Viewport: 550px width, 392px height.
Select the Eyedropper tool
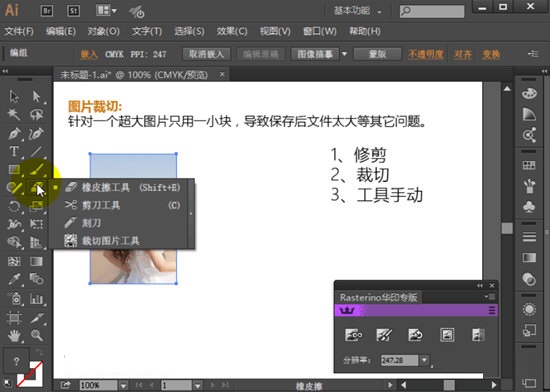pyautogui.click(x=14, y=279)
